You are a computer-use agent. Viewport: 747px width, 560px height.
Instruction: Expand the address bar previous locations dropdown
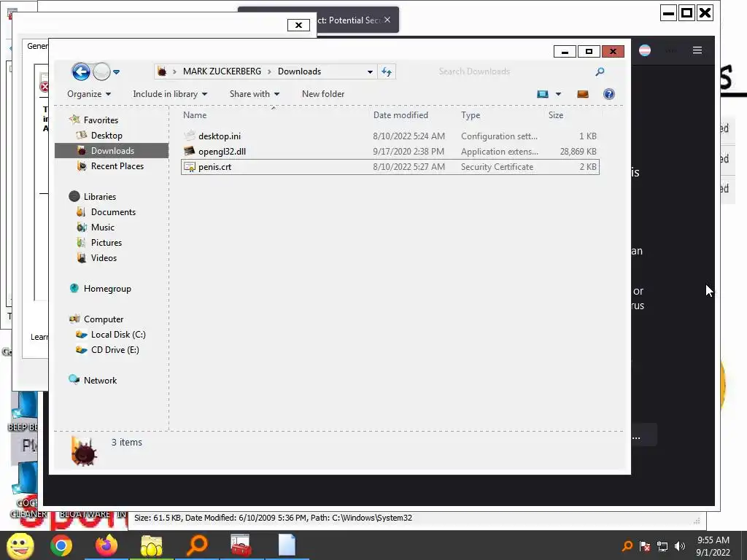pos(370,72)
